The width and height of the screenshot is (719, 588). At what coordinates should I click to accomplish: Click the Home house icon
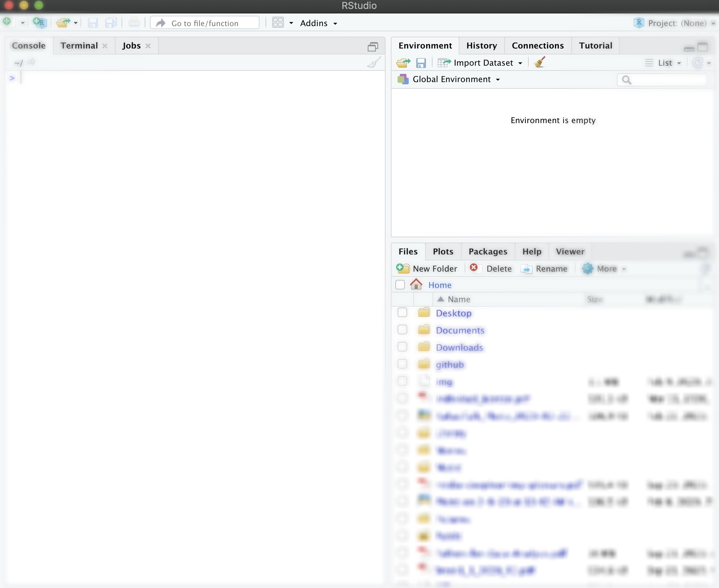click(416, 284)
